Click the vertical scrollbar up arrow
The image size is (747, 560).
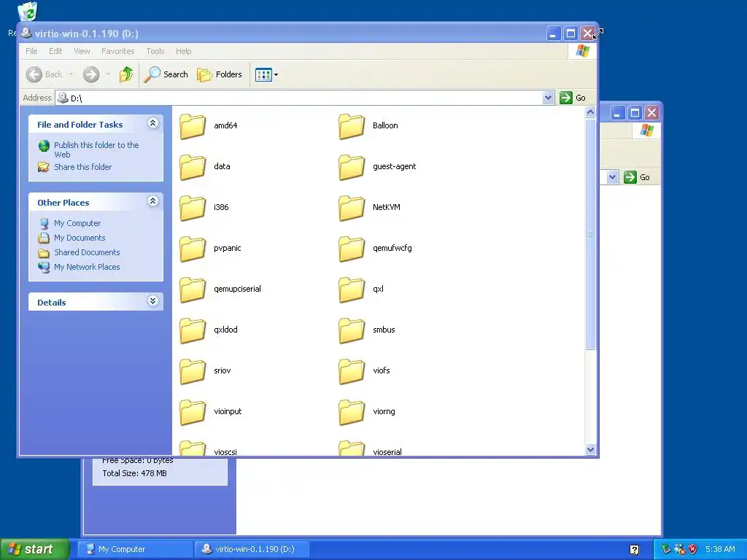590,112
